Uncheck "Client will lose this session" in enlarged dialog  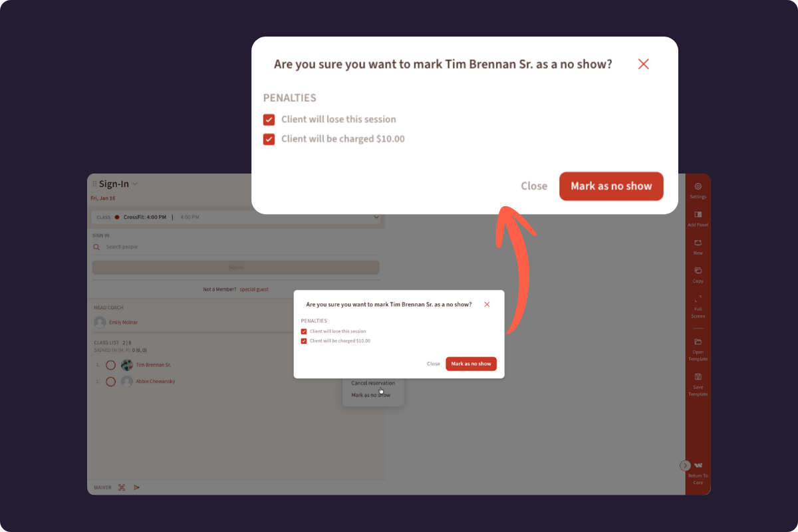(x=269, y=120)
